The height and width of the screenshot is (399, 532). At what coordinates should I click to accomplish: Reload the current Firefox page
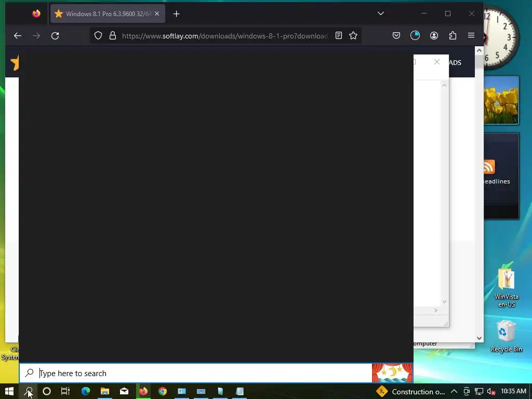55,36
